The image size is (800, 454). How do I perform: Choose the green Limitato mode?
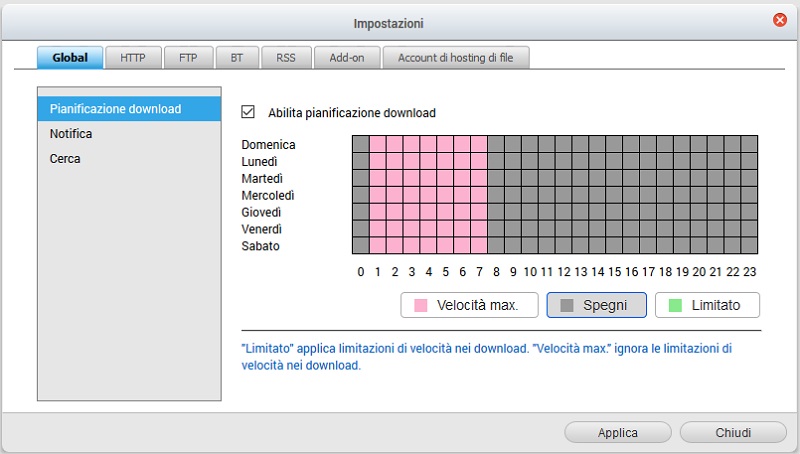706,305
